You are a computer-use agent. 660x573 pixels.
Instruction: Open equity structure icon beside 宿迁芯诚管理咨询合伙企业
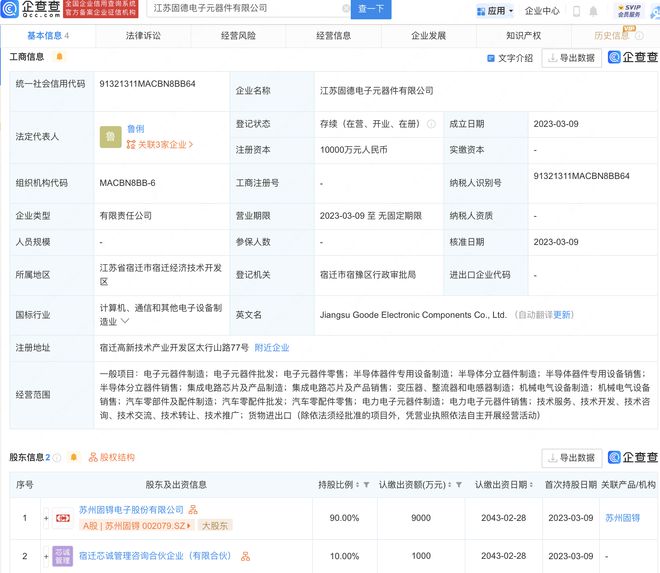(x=245, y=557)
